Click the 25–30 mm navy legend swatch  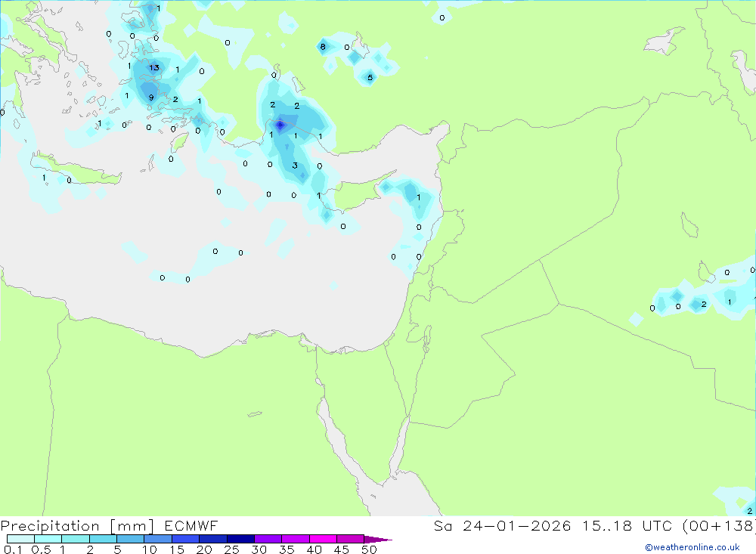pos(240,539)
